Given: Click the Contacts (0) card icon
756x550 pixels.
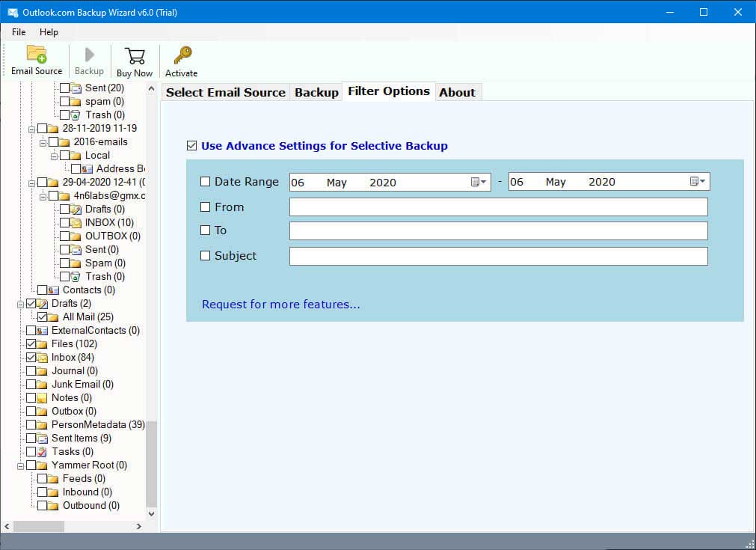Looking at the screenshot, I should (53, 290).
